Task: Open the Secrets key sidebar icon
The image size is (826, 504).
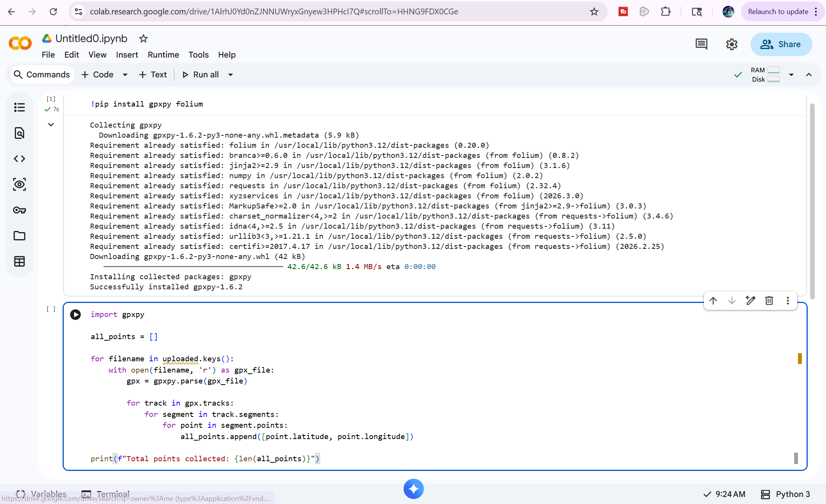Action: point(19,210)
